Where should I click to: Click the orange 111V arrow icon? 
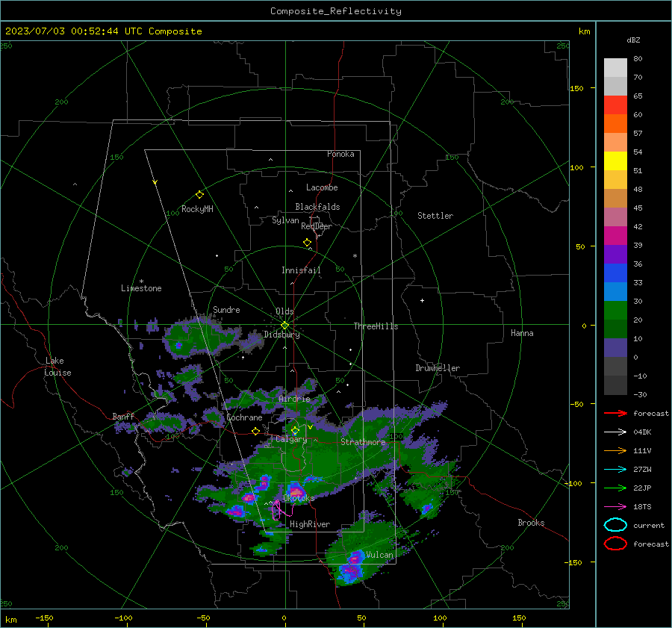pyautogui.click(x=615, y=450)
